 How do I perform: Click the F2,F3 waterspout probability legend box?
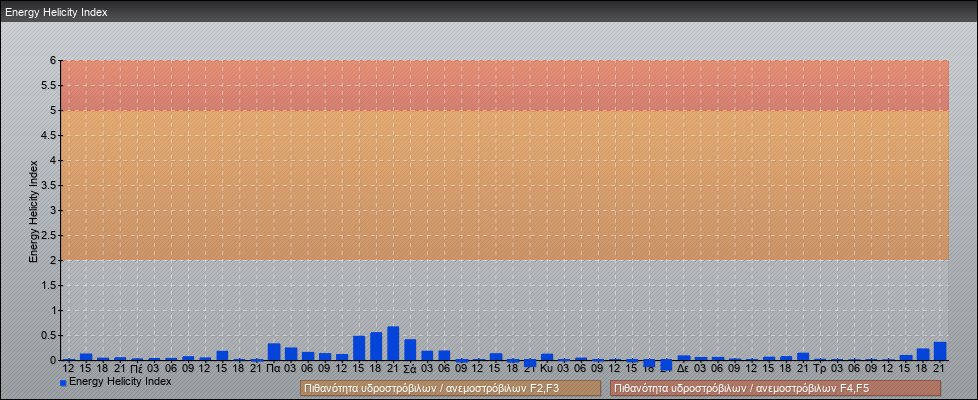(450, 388)
